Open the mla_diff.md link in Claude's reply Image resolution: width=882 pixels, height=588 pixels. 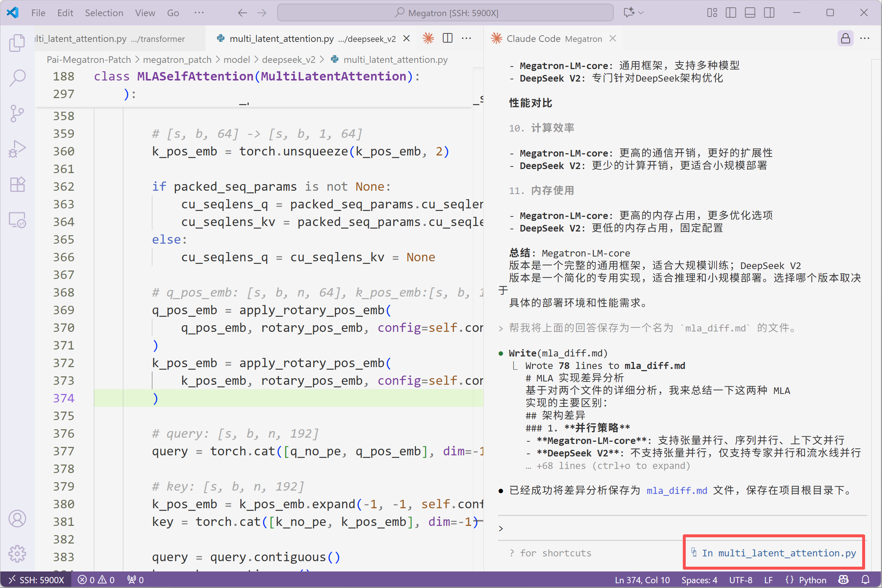[x=677, y=491]
